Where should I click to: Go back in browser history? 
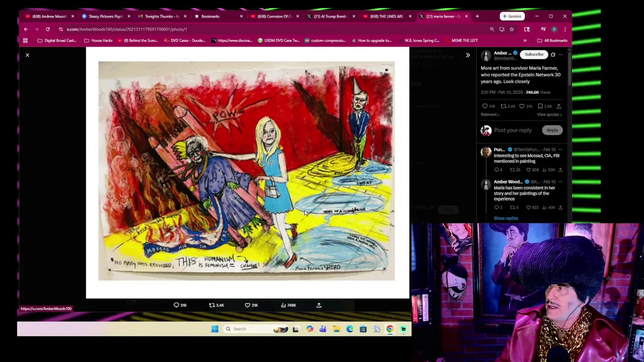(x=26, y=29)
